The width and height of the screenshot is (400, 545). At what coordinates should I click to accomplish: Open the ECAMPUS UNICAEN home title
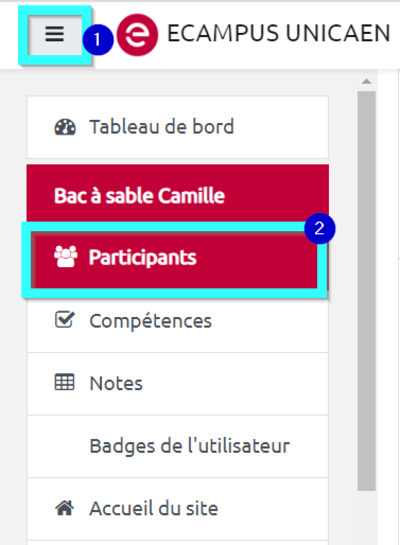278,34
